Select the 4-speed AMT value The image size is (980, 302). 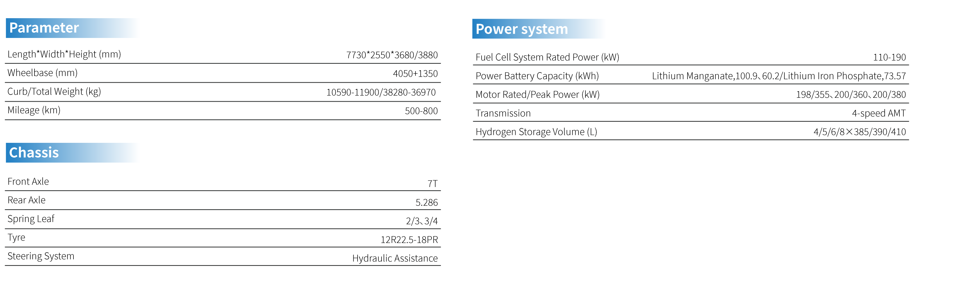(x=879, y=114)
